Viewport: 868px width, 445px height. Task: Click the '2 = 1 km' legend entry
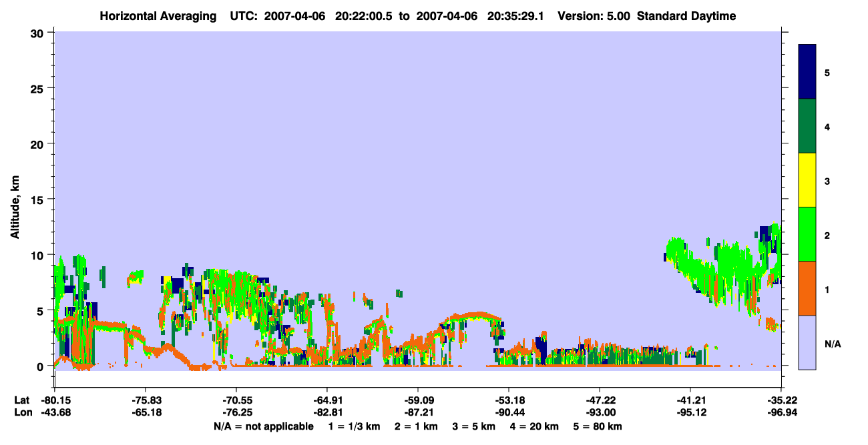(x=417, y=426)
